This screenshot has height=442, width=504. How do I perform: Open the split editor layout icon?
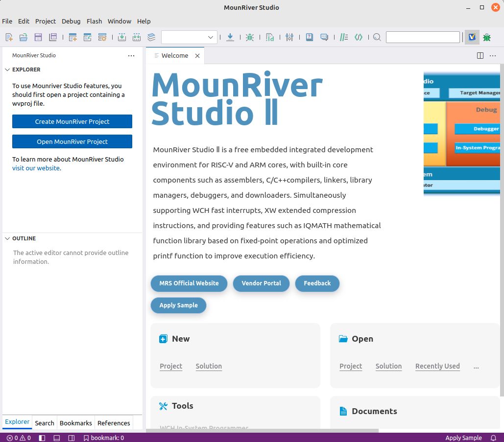click(x=480, y=56)
